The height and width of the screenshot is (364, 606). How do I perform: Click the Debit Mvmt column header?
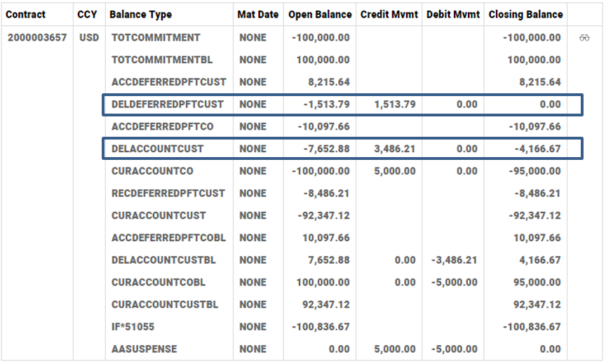point(452,14)
